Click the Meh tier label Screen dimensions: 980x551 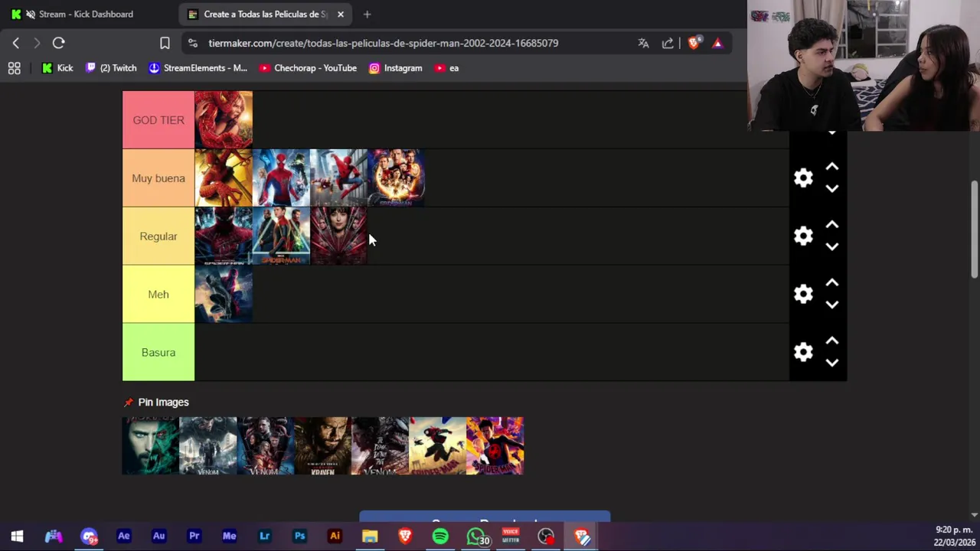pos(158,295)
